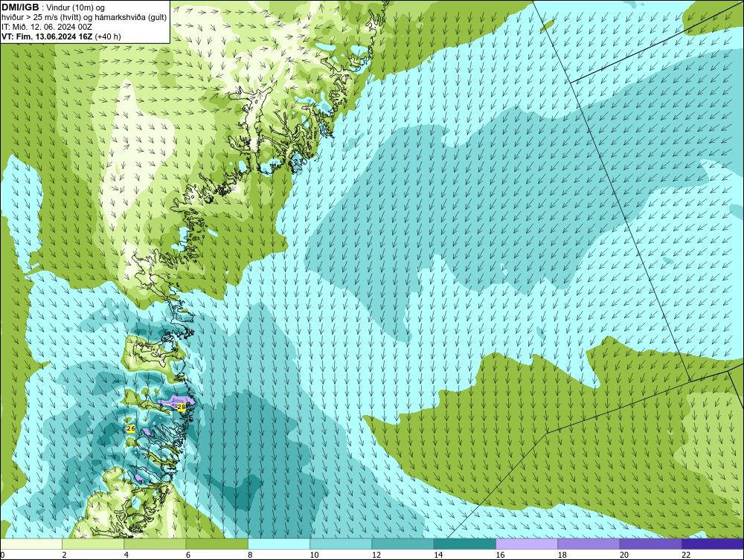The height and width of the screenshot is (560, 744).
Task: Click the legend scale value '8'
Action: tap(250, 555)
